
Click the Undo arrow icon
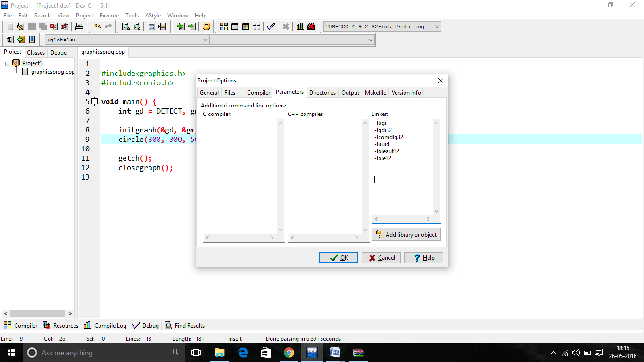click(x=97, y=26)
